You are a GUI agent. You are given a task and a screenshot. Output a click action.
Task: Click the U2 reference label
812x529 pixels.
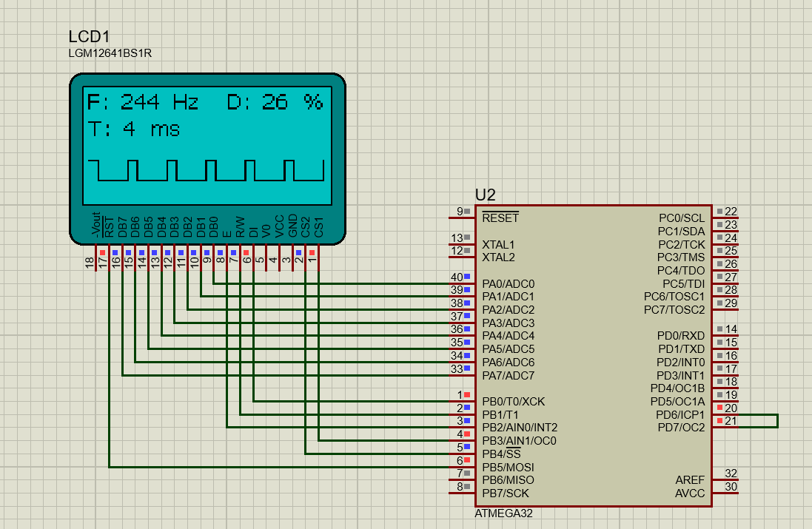[x=486, y=195]
